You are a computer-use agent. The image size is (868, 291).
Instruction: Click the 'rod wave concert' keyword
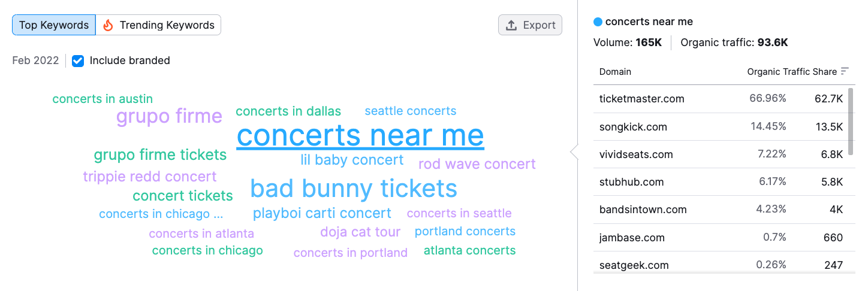click(477, 164)
